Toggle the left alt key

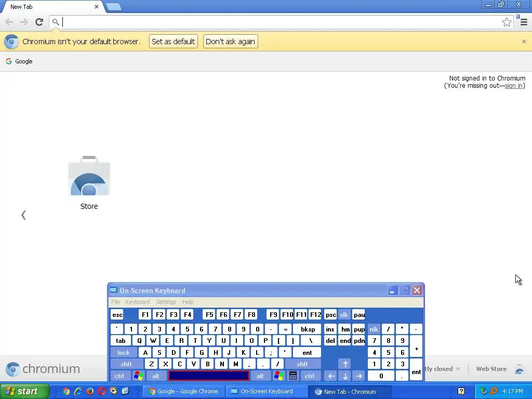click(156, 376)
